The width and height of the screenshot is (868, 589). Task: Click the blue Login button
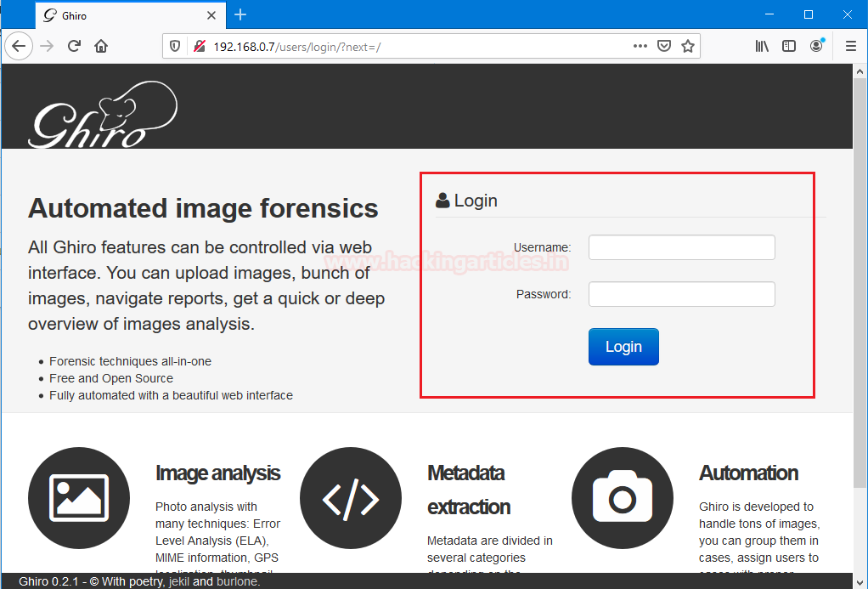[x=623, y=347]
